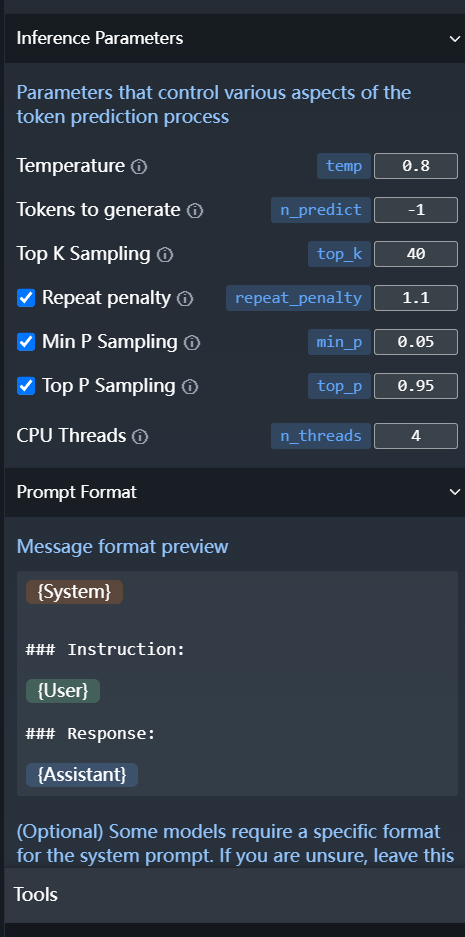Viewport: 465px width, 937px height.
Task: Open the Tokens to generate info icon
Action: point(195,210)
